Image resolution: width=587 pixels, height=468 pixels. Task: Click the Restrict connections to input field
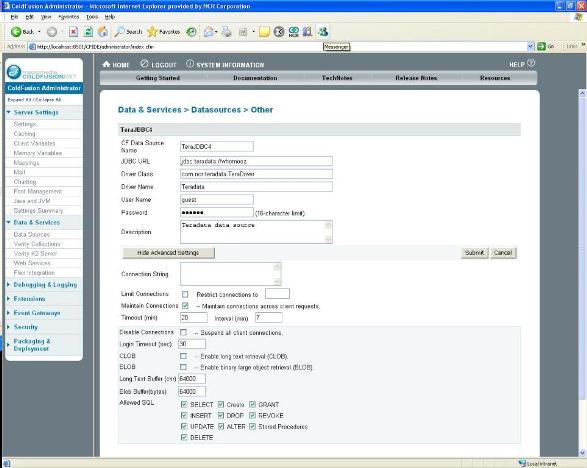tap(277, 294)
